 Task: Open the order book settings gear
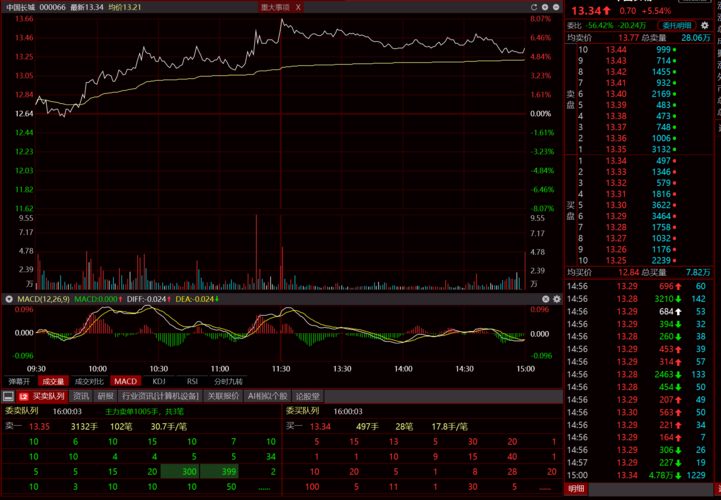click(x=704, y=26)
